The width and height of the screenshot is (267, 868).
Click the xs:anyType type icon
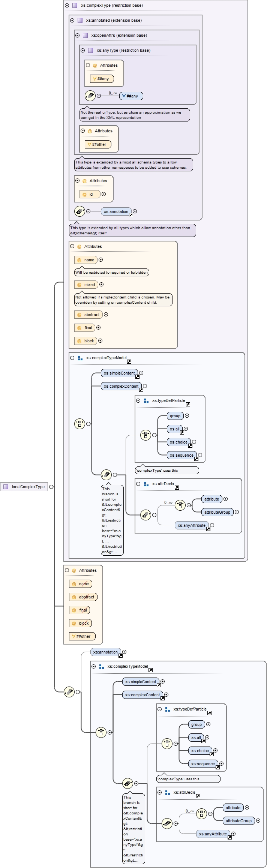coord(90,50)
